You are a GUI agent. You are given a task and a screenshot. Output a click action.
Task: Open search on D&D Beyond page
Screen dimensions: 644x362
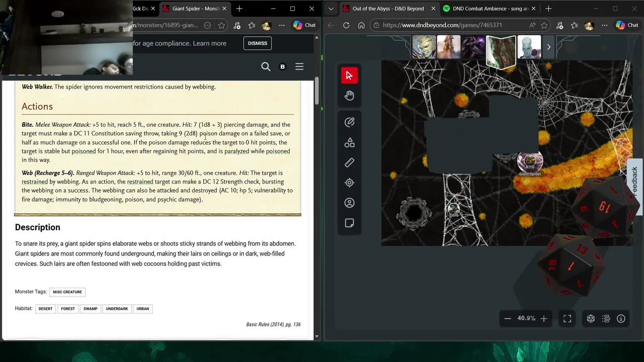click(266, 66)
